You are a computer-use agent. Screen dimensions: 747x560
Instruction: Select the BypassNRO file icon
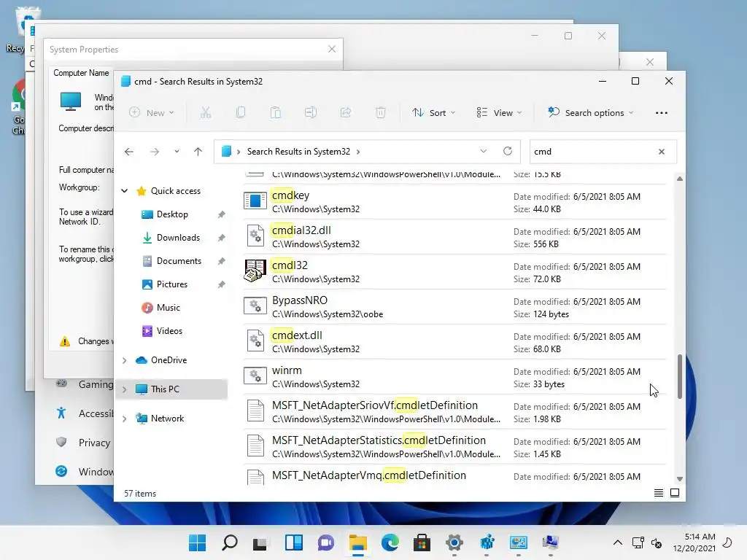[x=255, y=306]
